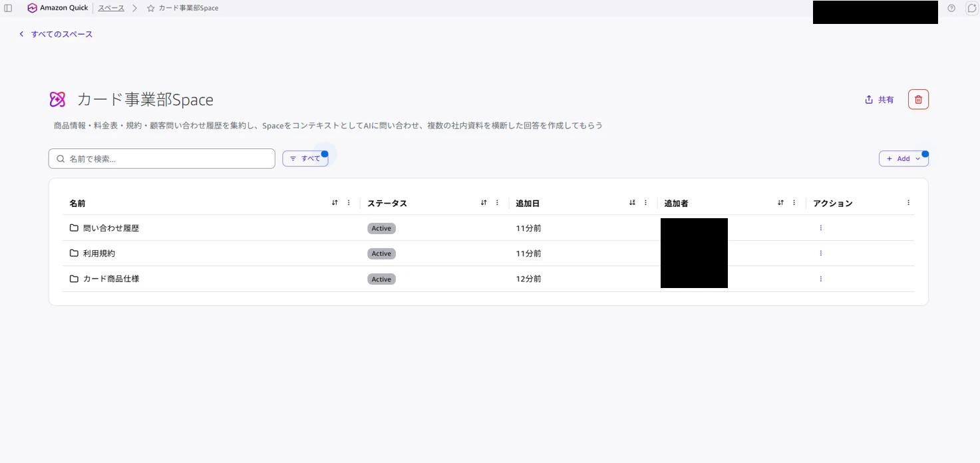Click the 共有 share button
The height and width of the screenshot is (463, 980).
coord(879,100)
